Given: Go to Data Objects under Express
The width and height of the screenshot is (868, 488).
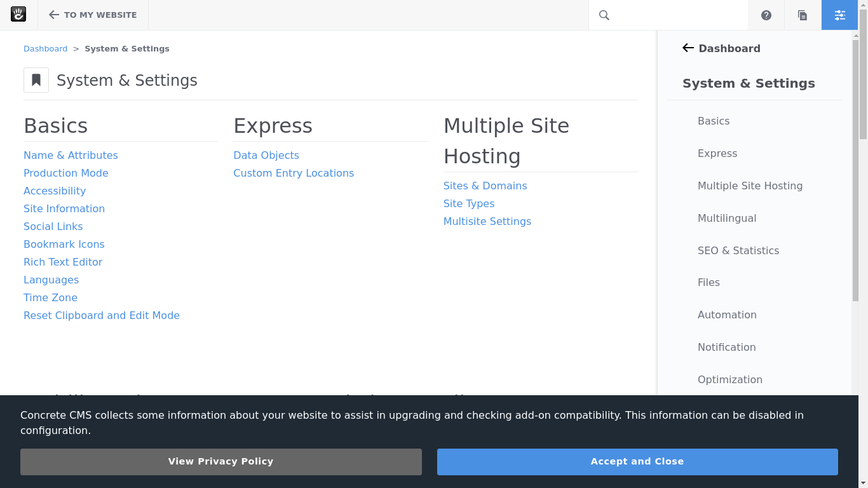Looking at the screenshot, I should 266,155.
